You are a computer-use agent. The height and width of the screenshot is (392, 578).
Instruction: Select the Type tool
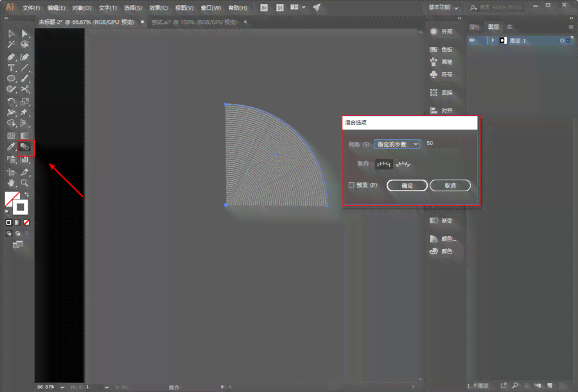click(x=11, y=68)
